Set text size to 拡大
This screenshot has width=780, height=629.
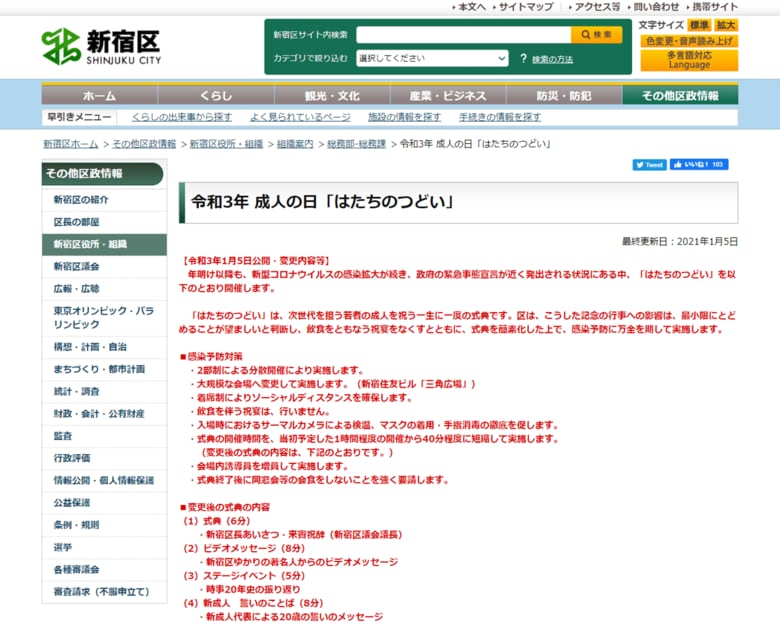click(x=726, y=25)
